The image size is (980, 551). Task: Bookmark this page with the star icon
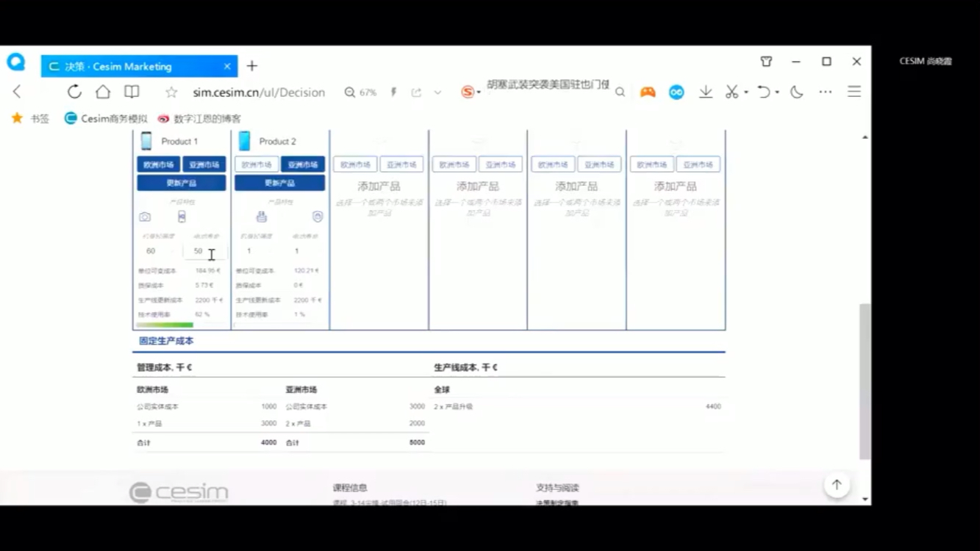171,92
